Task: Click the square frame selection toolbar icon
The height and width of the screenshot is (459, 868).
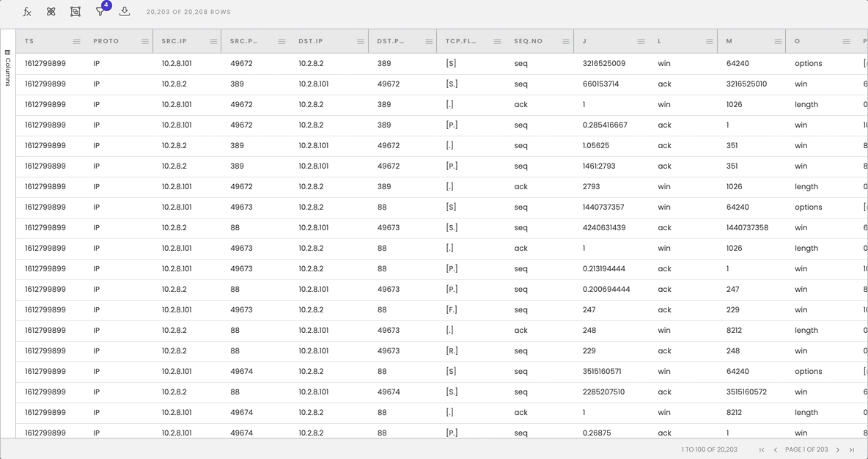Action: pos(76,12)
